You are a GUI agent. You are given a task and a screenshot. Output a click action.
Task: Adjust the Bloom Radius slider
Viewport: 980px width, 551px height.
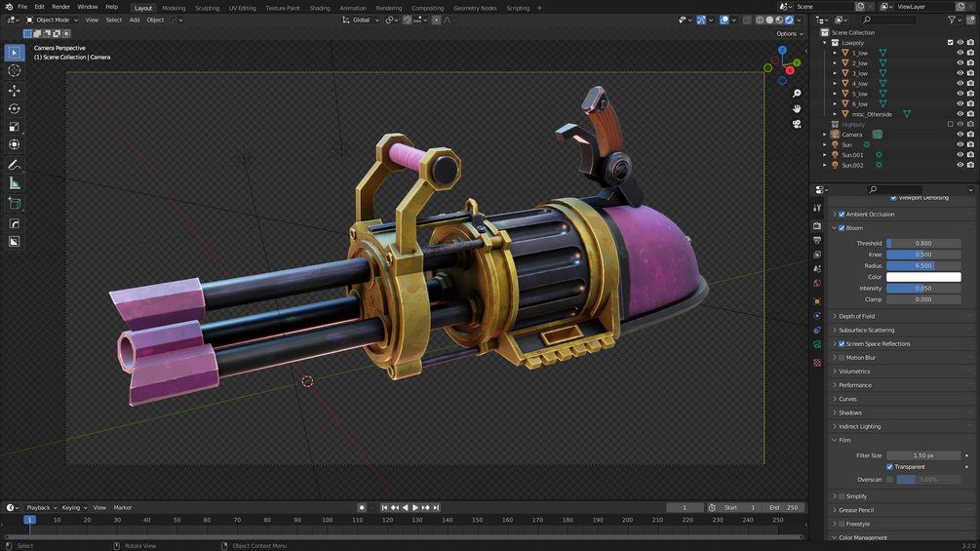[x=923, y=266]
